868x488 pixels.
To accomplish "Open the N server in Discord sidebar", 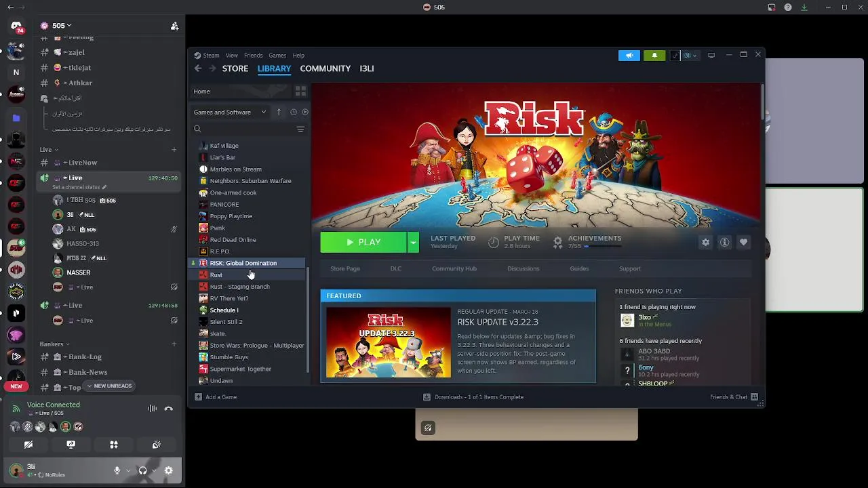I will click(16, 73).
